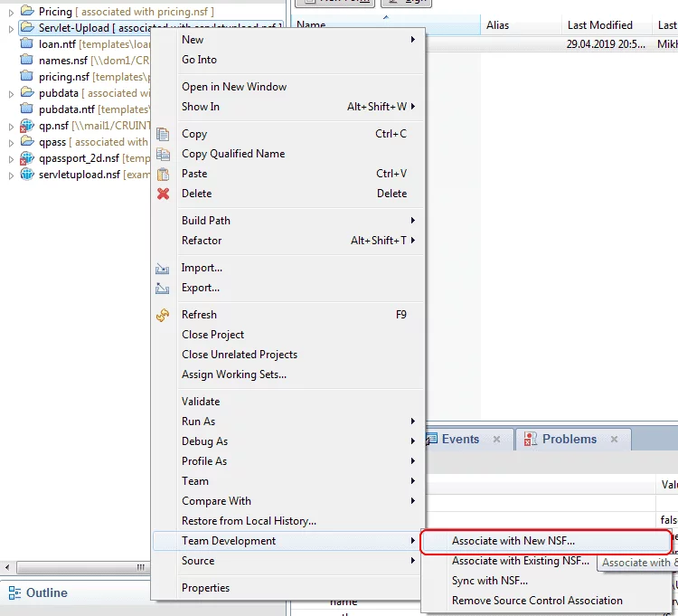
Task: Select Associate with New NSF option
Action: click(513, 541)
